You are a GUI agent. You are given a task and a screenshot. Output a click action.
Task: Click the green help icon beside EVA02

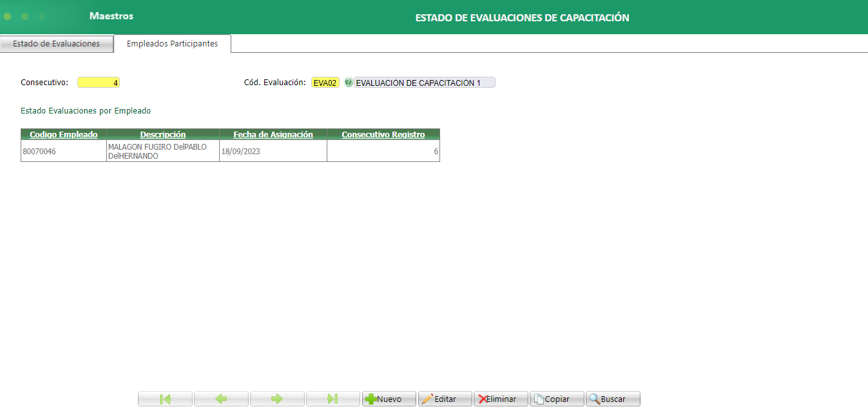[x=349, y=83]
